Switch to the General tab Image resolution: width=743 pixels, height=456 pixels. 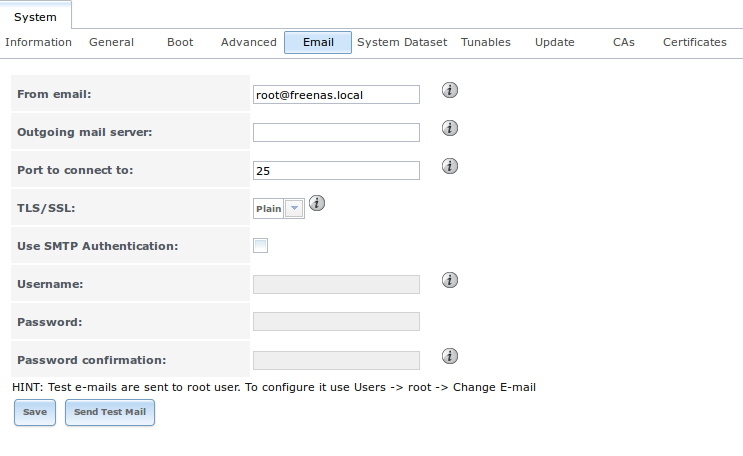pos(111,42)
